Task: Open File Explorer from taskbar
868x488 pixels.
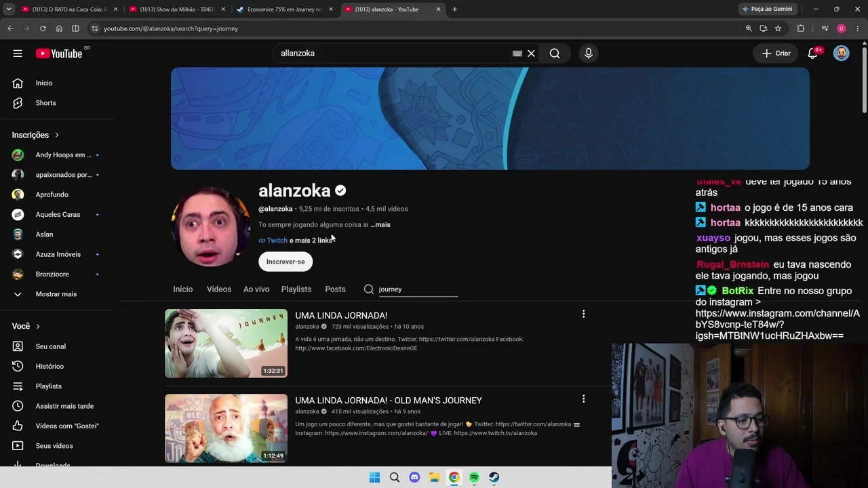Action: click(x=434, y=477)
